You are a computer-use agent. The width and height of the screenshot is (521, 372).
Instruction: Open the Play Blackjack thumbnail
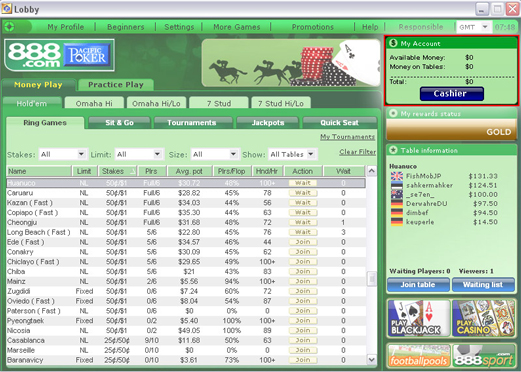coord(419,318)
